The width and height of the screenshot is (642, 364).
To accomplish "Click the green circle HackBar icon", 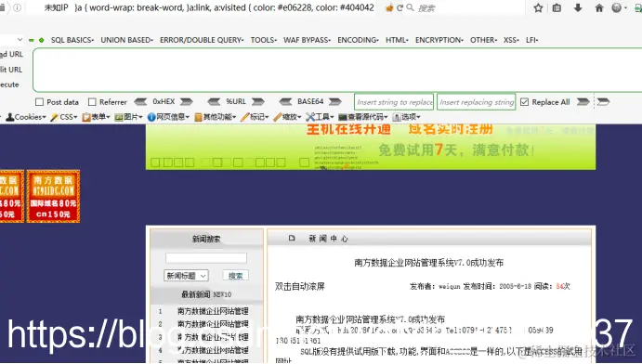I will click(x=42, y=40).
